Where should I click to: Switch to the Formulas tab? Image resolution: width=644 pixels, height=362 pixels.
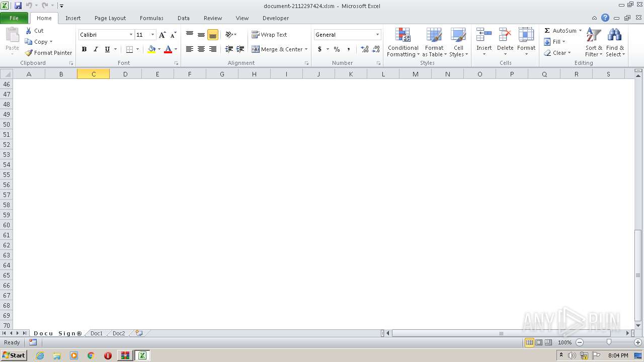(151, 18)
